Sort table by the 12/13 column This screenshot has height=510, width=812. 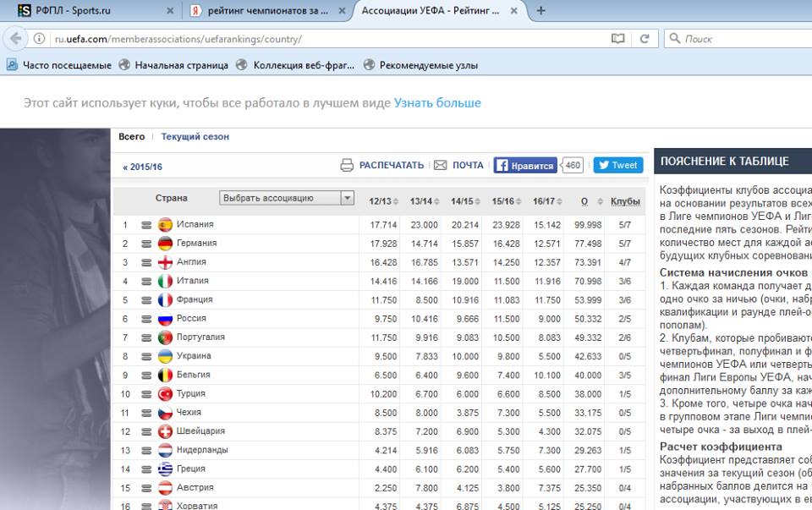(383, 201)
